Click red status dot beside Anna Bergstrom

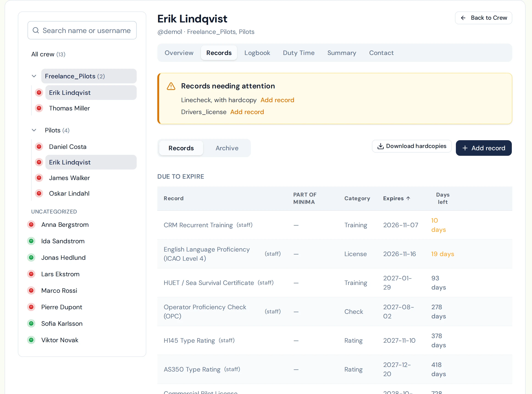coord(31,225)
